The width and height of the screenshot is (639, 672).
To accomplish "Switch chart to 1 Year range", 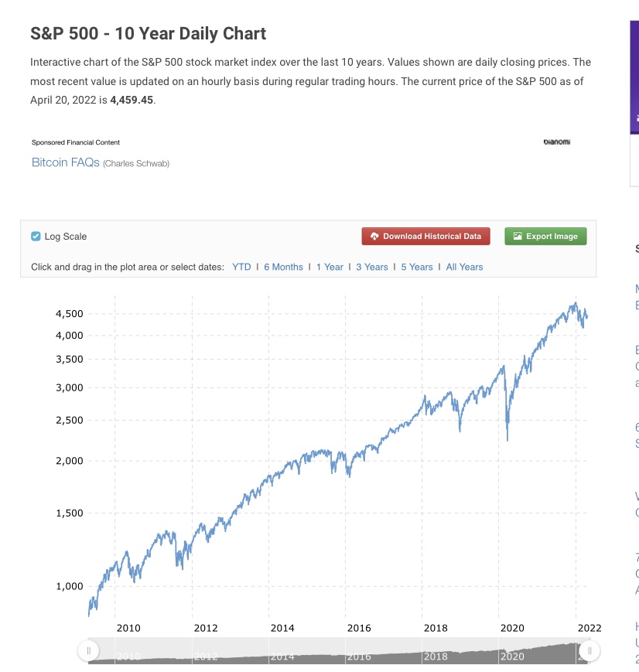I will (330, 267).
